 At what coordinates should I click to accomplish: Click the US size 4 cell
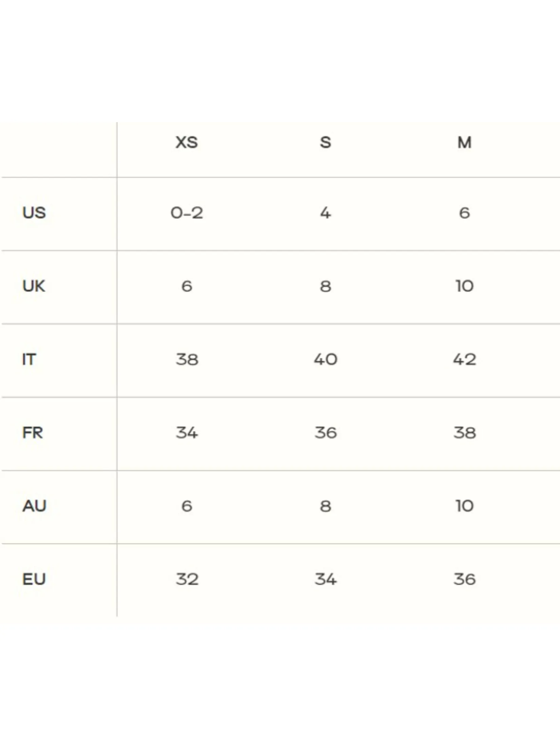[325, 213]
